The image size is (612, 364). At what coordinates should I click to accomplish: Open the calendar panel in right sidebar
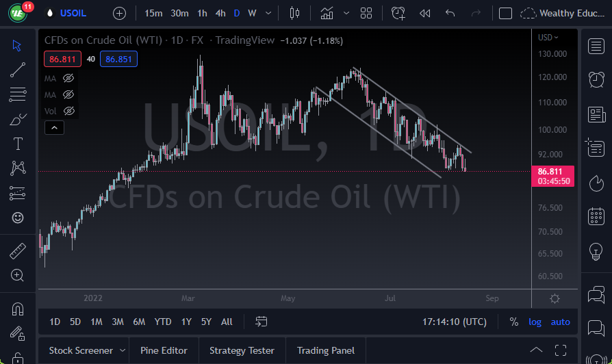[x=596, y=217]
